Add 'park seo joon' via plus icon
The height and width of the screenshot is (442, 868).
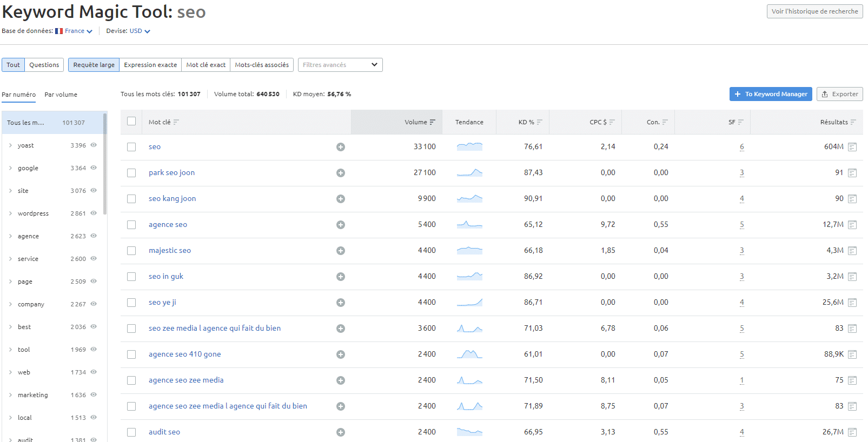(x=341, y=173)
